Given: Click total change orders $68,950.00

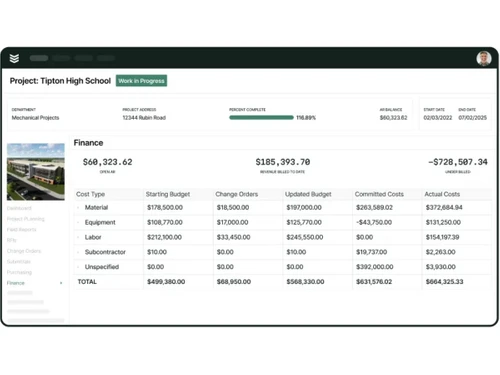Looking at the screenshot, I should click(x=234, y=282).
